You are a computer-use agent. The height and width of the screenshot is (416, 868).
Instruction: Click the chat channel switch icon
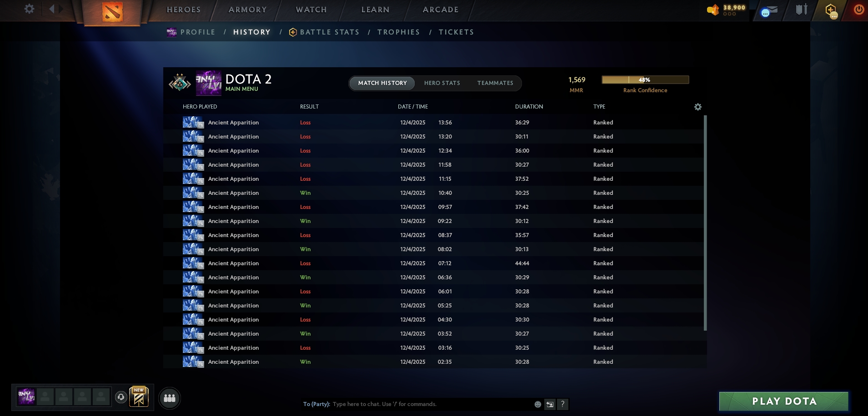(x=550, y=404)
